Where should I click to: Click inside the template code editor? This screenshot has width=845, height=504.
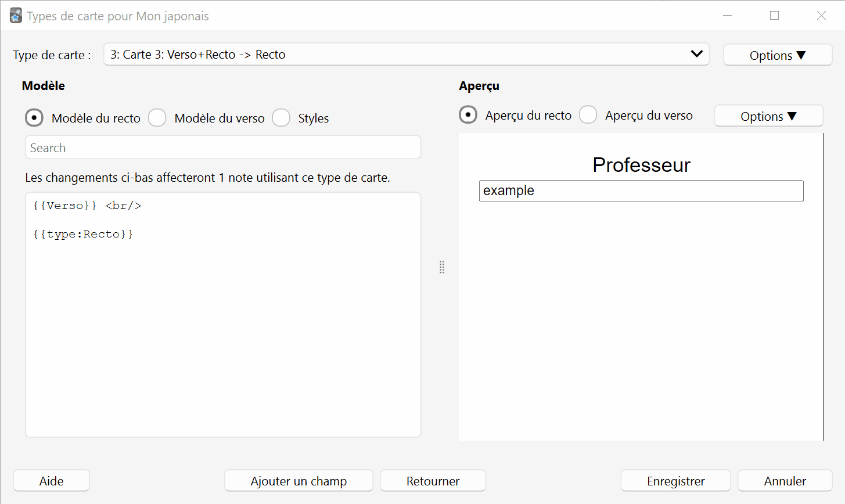tap(223, 315)
